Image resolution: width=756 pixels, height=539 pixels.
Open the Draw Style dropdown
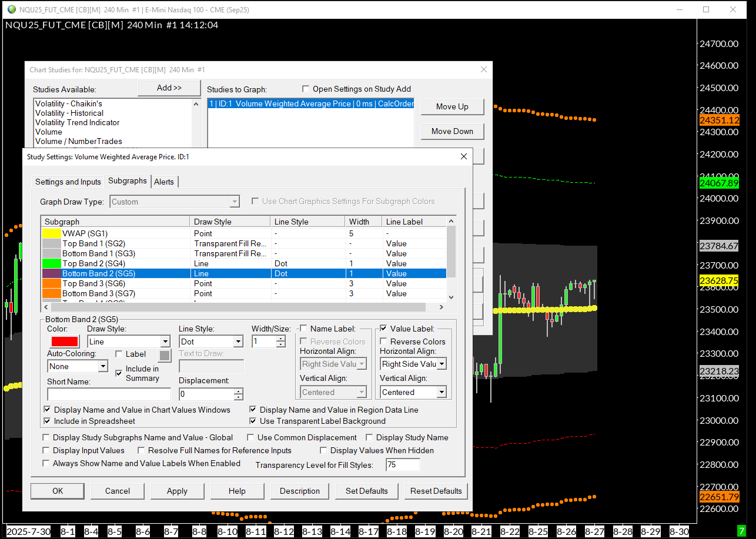click(165, 342)
